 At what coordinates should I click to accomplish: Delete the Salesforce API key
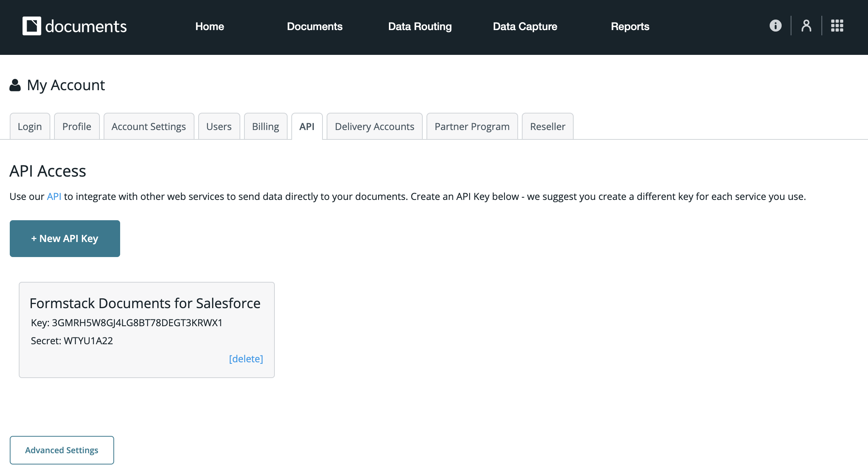point(246,359)
